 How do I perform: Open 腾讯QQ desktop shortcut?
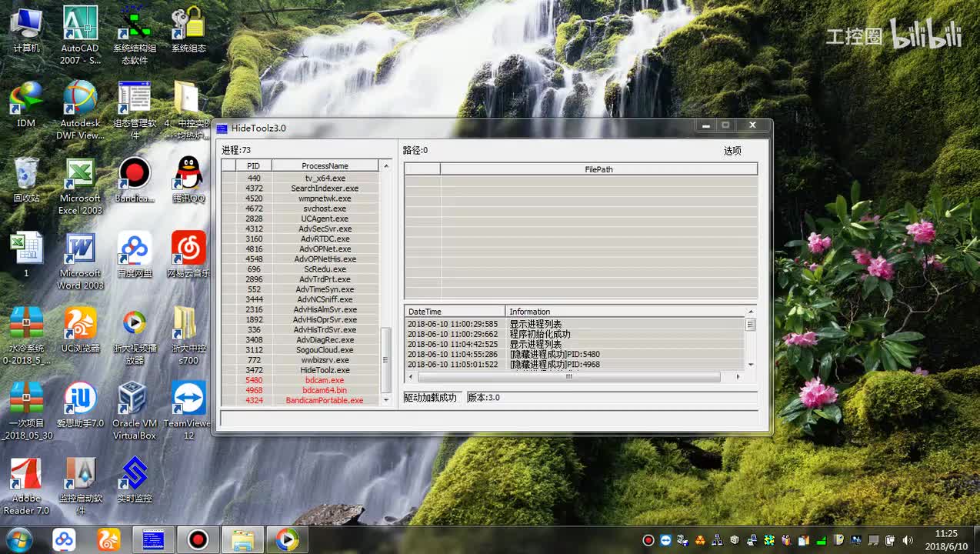188,179
